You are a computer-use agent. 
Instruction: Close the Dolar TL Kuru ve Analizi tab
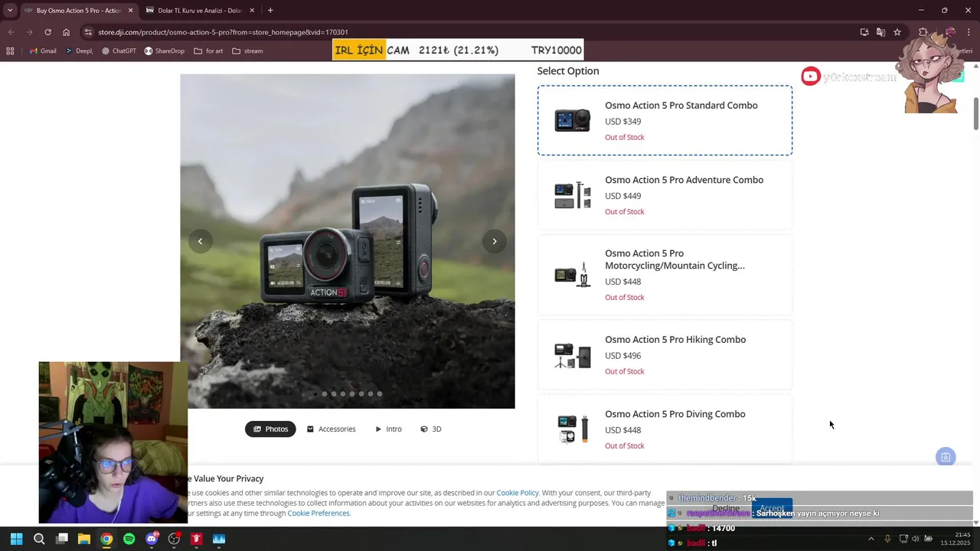[x=252, y=11]
